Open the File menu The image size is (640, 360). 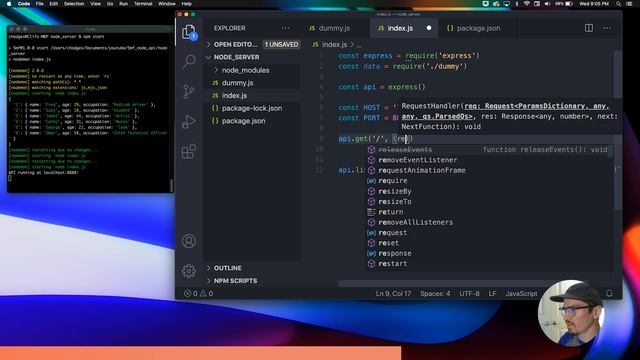(40, 4)
